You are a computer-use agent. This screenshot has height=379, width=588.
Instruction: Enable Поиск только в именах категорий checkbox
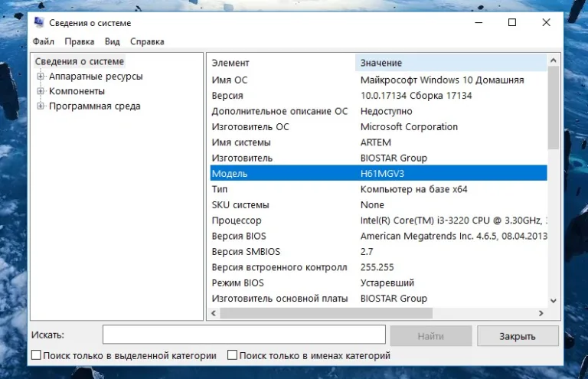click(232, 355)
